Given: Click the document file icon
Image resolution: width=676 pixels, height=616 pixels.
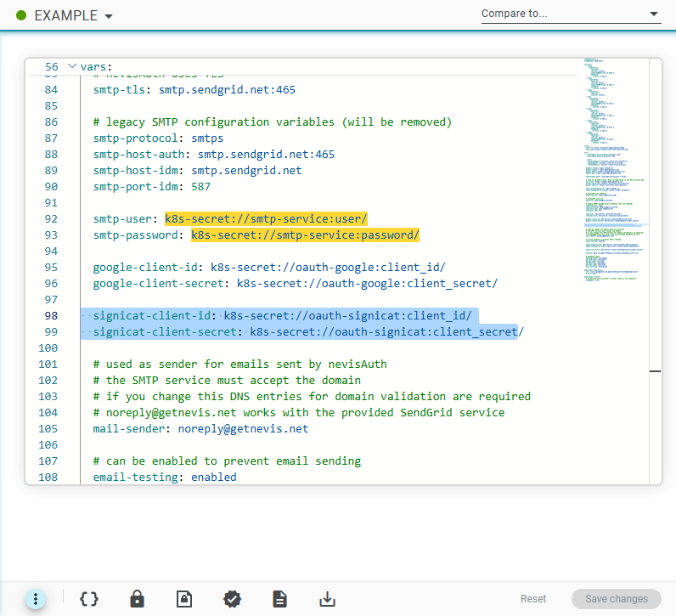Looking at the screenshot, I should click(x=279, y=599).
